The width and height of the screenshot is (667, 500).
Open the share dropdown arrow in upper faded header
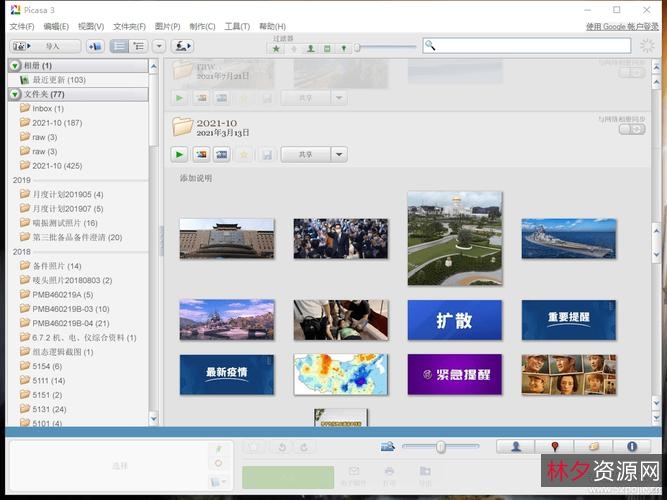[x=339, y=98]
